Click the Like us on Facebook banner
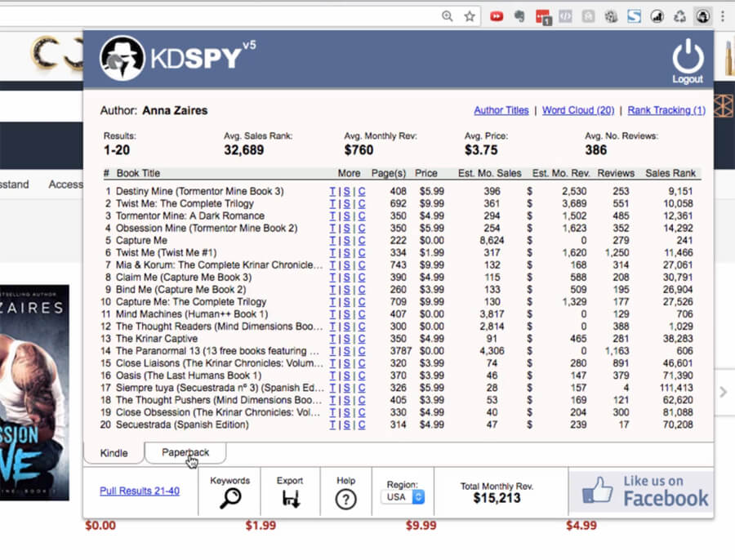This screenshot has height=560, width=735. (641, 492)
